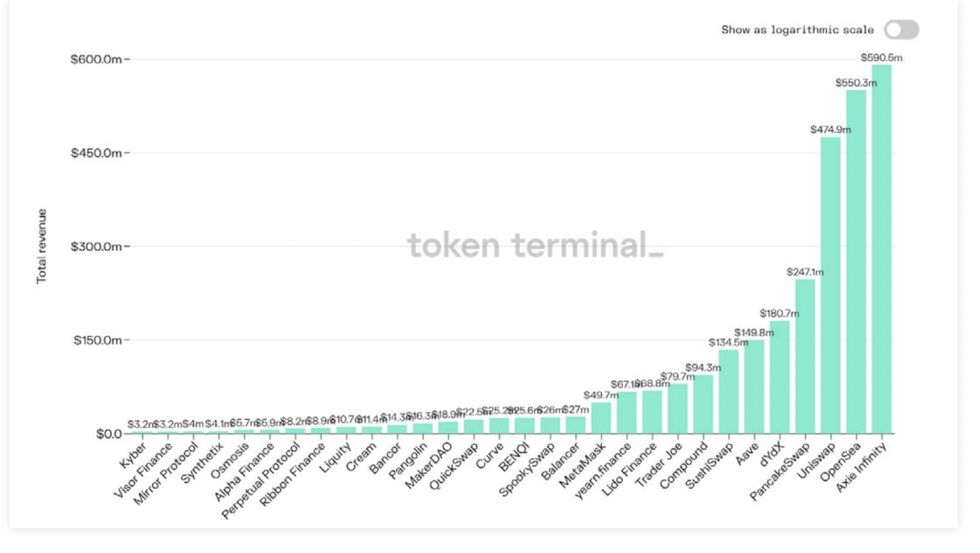
Task: Click the Kyber axis label
Action: coord(133,455)
